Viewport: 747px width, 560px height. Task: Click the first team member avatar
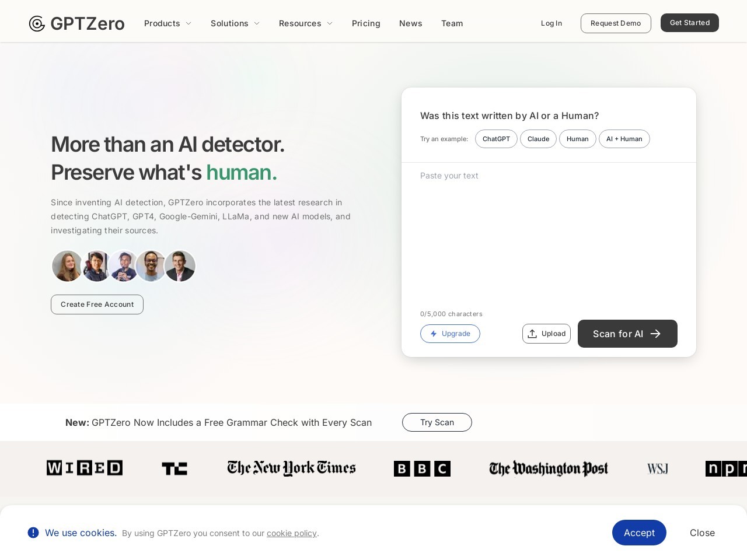tap(67, 266)
